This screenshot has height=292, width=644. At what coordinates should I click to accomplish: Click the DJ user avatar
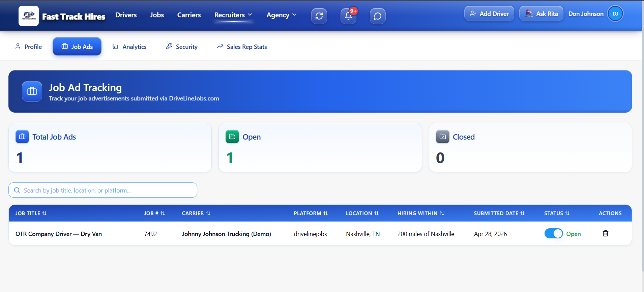(615, 14)
